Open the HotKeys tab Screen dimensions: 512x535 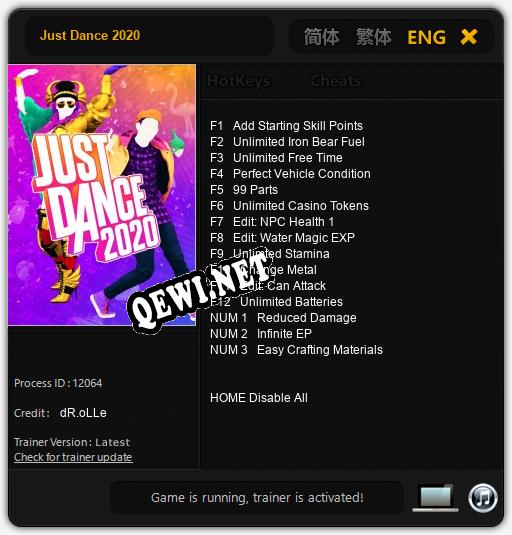pyautogui.click(x=239, y=81)
